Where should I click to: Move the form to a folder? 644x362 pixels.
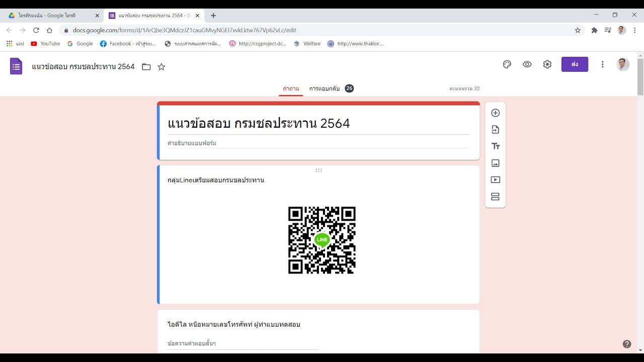(x=146, y=67)
